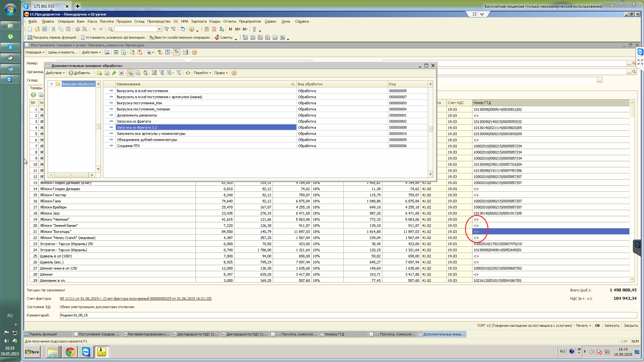Click the Дт/Кт postings result icon

[160, 52]
